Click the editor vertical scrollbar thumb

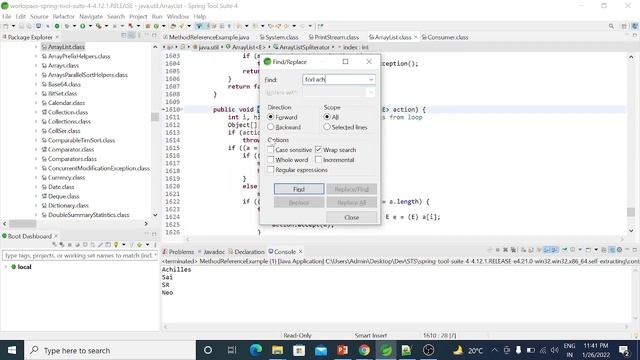(x=631, y=212)
